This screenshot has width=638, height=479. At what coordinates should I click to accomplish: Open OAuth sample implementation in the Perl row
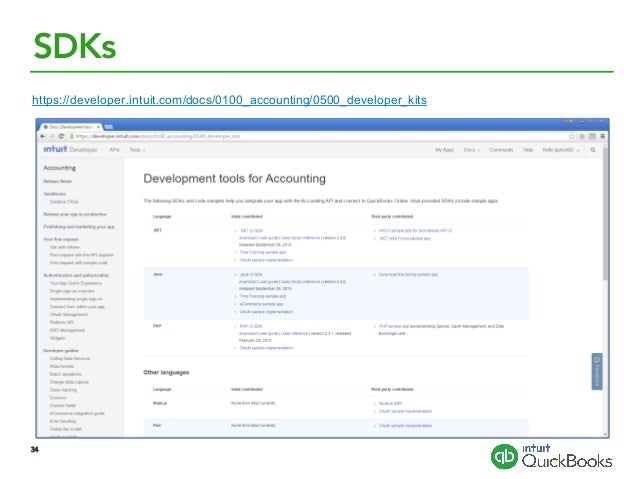click(405, 426)
